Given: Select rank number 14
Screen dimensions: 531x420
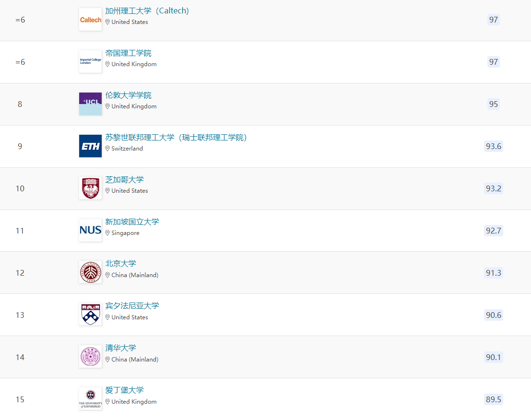Looking at the screenshot, I should (20, 357).
